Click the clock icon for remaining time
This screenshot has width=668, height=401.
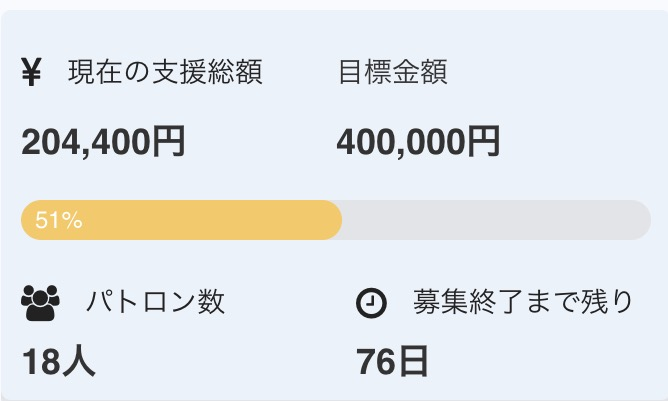371,303
